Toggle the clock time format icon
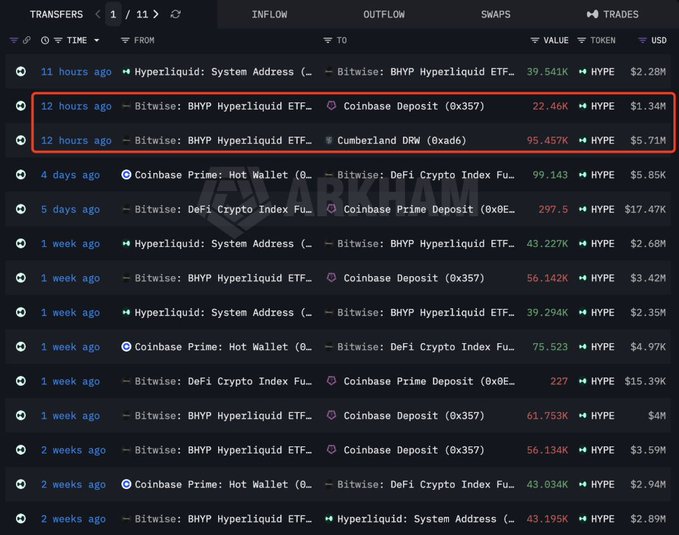This screenshot has width=679, height=535. coord(45,40)
